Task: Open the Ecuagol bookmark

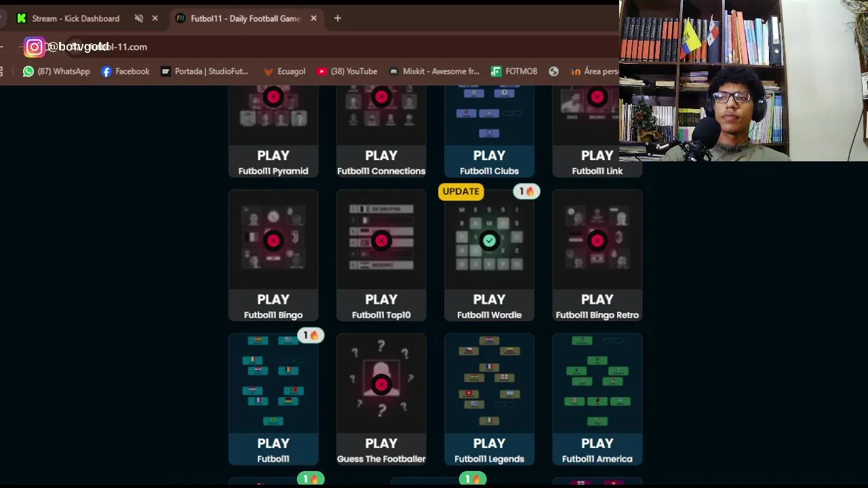Action: [284, 71]
